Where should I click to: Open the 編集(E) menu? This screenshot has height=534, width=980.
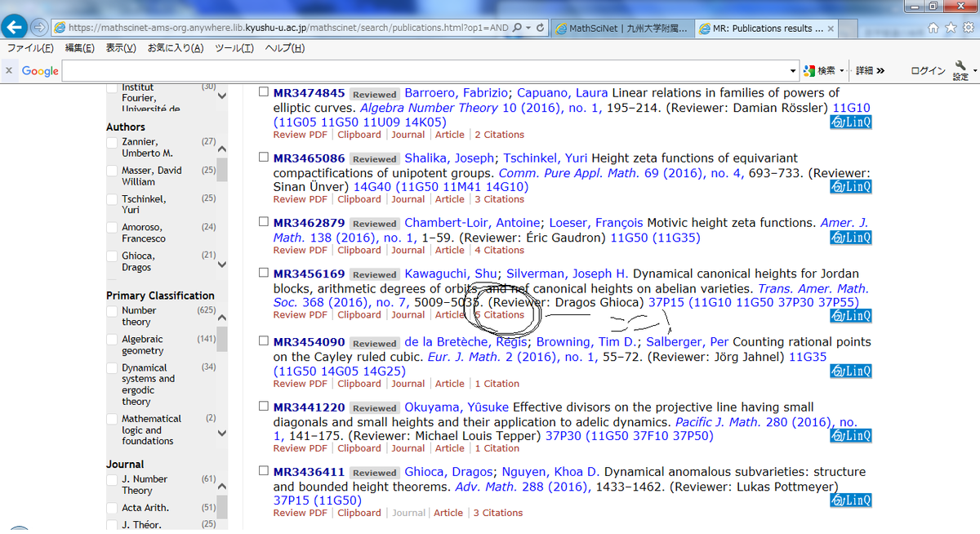click(80, 48)
